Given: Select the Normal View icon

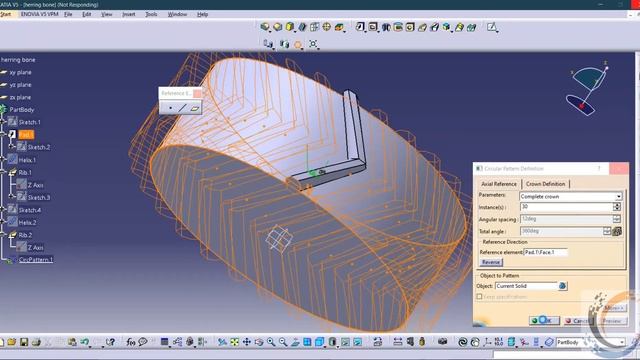Looking at the screenshot, I should [x=295, y=342].
